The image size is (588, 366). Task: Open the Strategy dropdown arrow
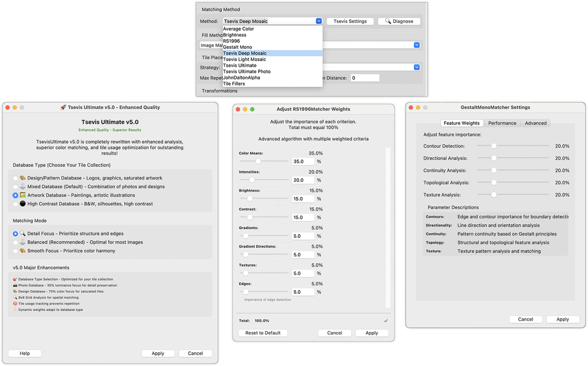tap(417, 67)
